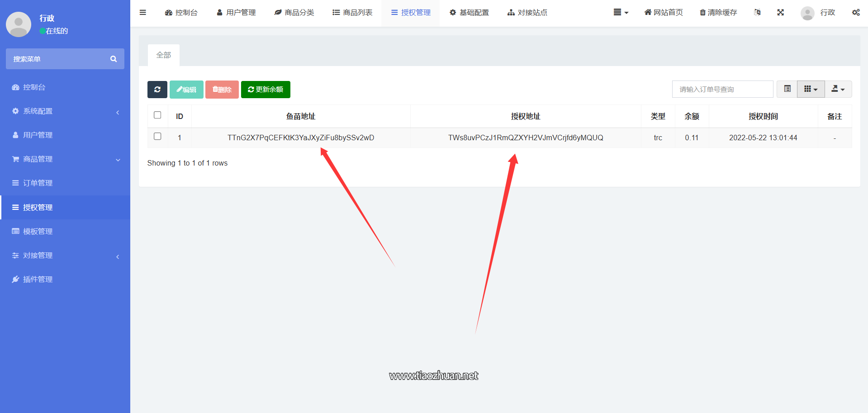
Task: Click the green 更新余额 button
Action: (x=266, y=90)
